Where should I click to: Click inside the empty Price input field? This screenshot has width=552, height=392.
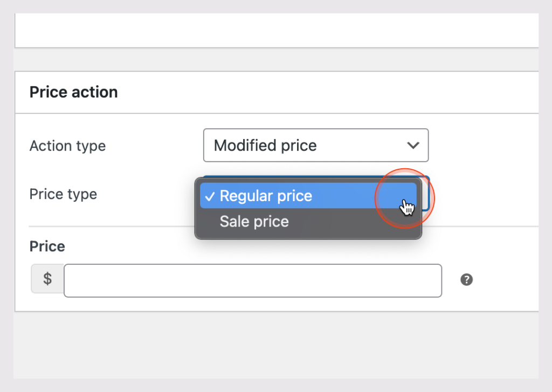click(x=252, y=280)
